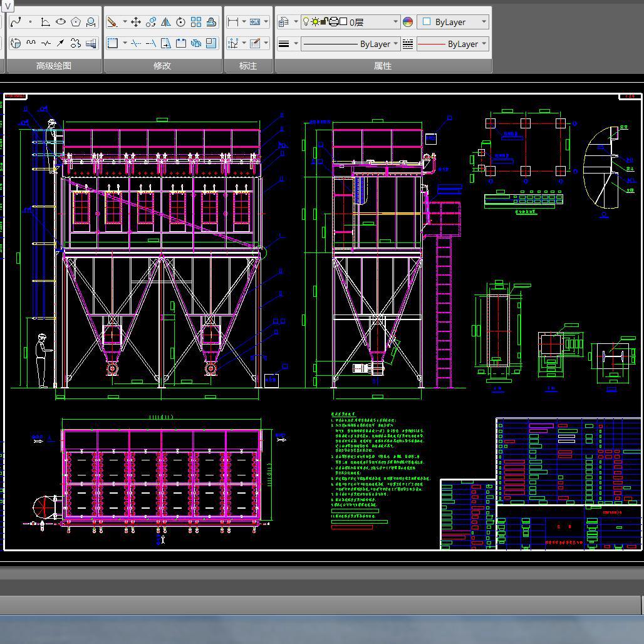Click the 修改 panel title
Viewport: 644px width, 644px height.
click(x=162, y=66)
